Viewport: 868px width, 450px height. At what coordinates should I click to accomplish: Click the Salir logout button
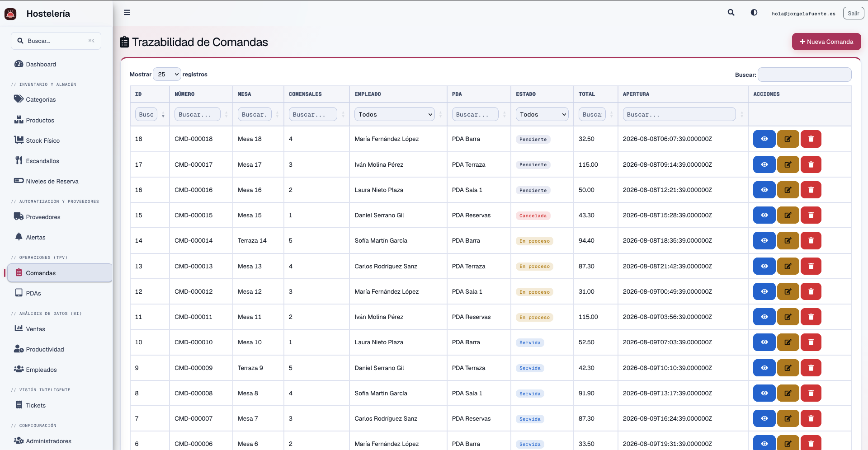(854, 13)
